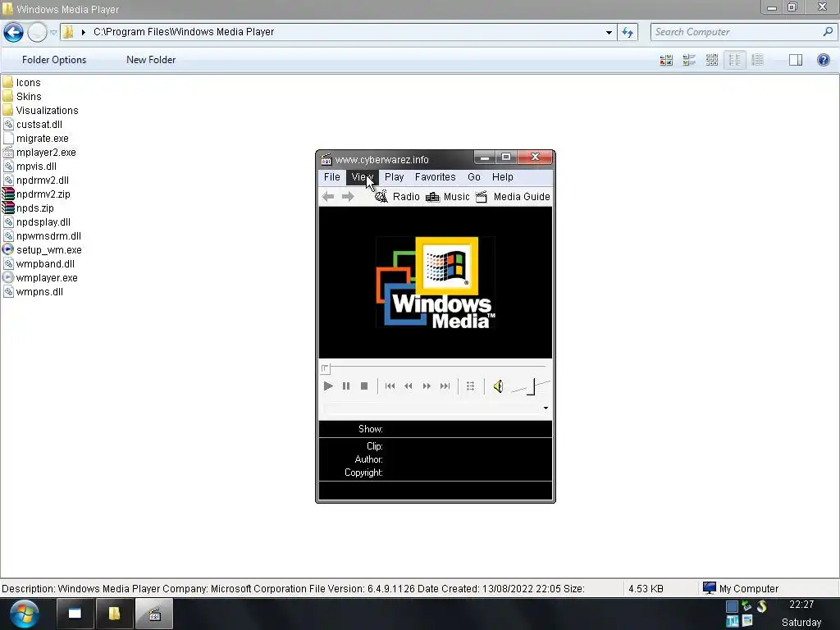Open the Media Guide
840x630 pixels.
(x=513, y=197)
